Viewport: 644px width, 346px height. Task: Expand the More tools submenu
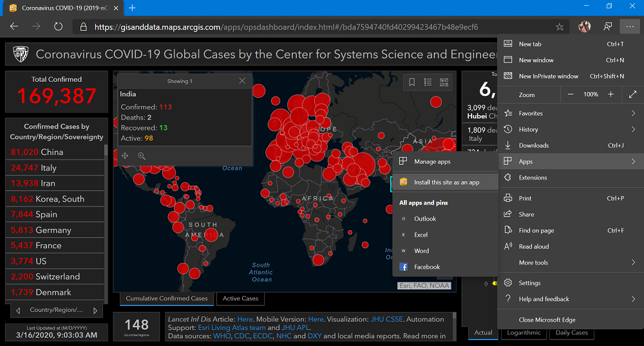[x=571, y=263]
